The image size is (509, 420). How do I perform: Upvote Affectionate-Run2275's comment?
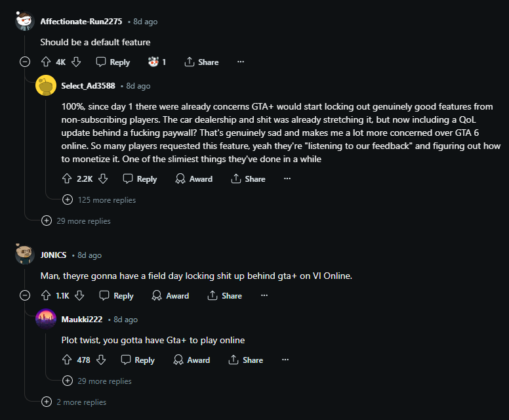coord(46,62)
